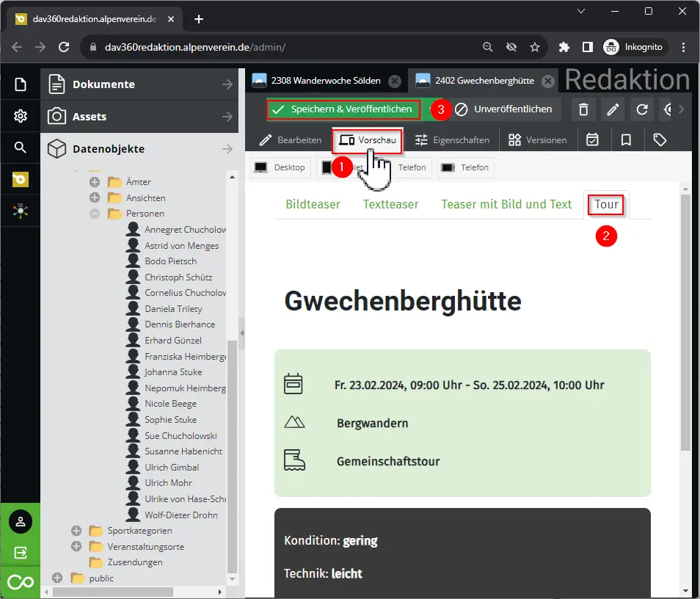This screenshot has height=599, width=700.
Task: Collapse the Personen folder
Action: click(x=95, y=214)
